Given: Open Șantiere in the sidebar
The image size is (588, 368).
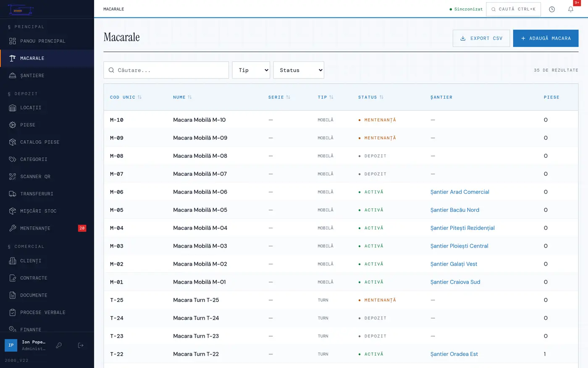Looking at the screenshot, I should pos(47,76).
